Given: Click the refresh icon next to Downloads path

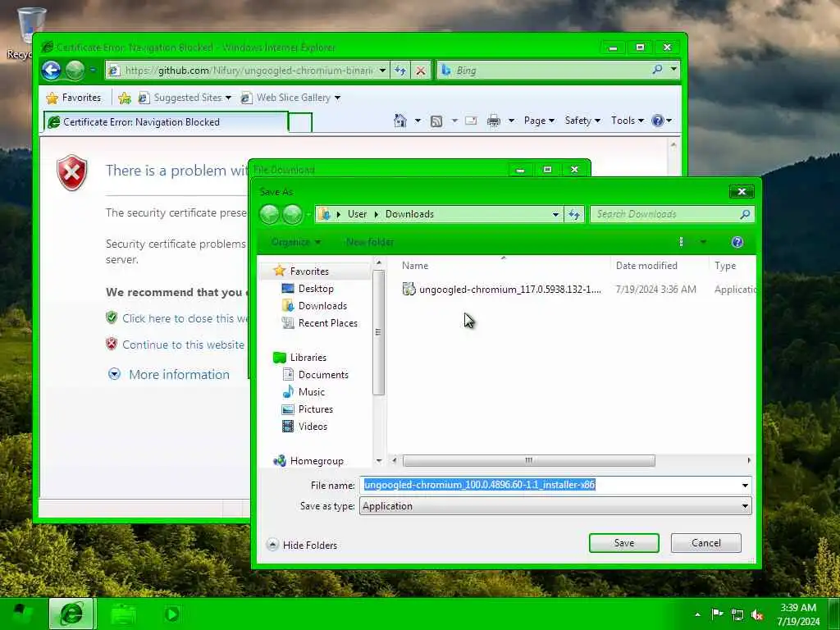Looking at the screenshot, I should click(x=574, y=214).
